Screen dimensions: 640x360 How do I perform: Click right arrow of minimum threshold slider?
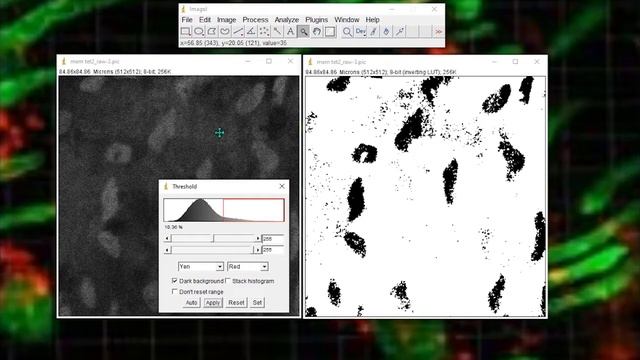(258, 238)
